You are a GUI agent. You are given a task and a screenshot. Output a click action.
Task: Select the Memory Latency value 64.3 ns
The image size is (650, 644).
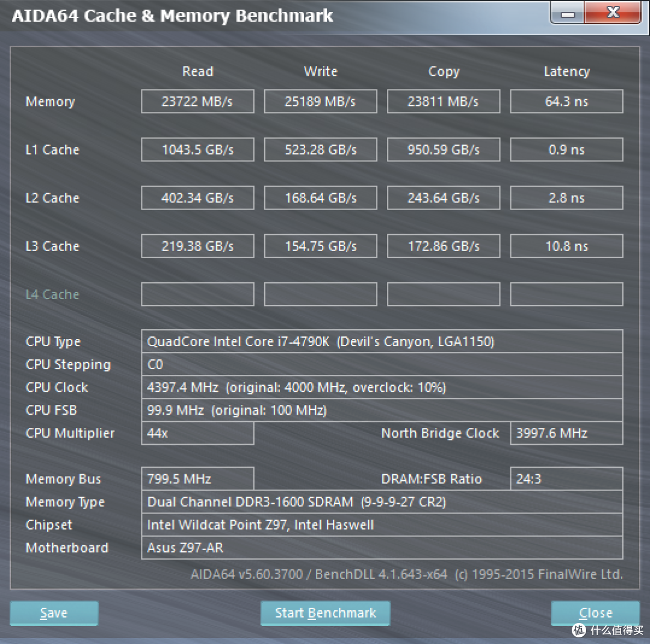566,101
